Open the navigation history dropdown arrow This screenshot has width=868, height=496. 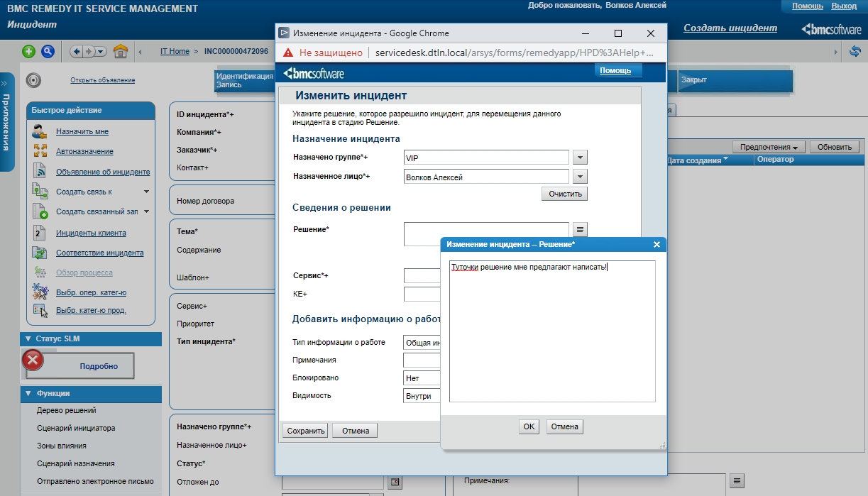tap(100, 51)
